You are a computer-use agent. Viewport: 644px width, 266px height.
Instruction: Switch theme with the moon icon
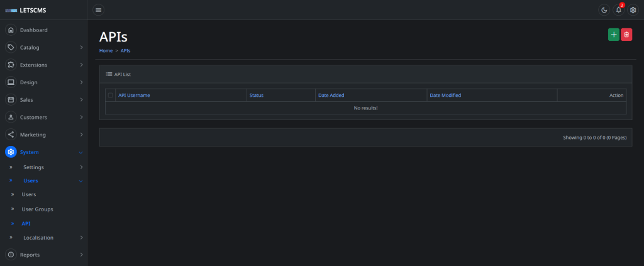[604, 10]
